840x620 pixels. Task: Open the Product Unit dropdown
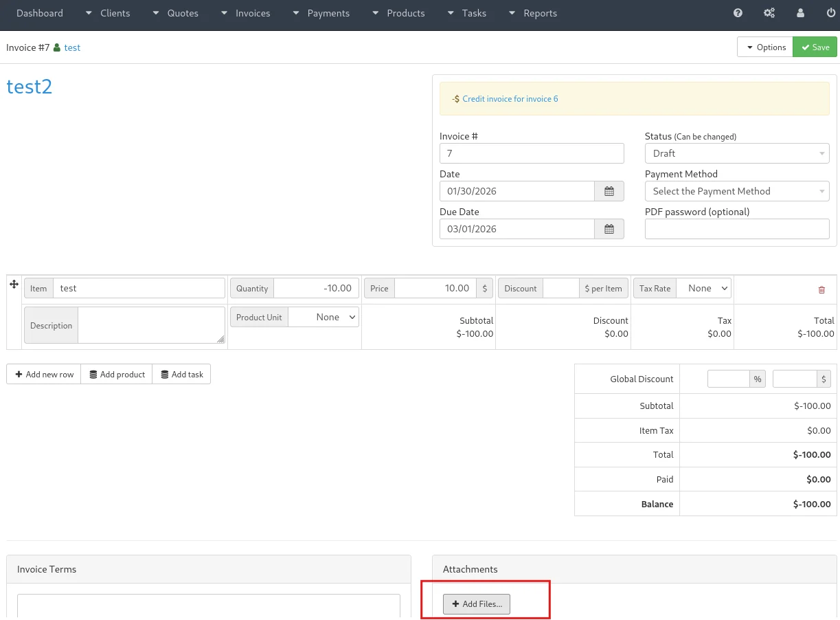point(323,317)
